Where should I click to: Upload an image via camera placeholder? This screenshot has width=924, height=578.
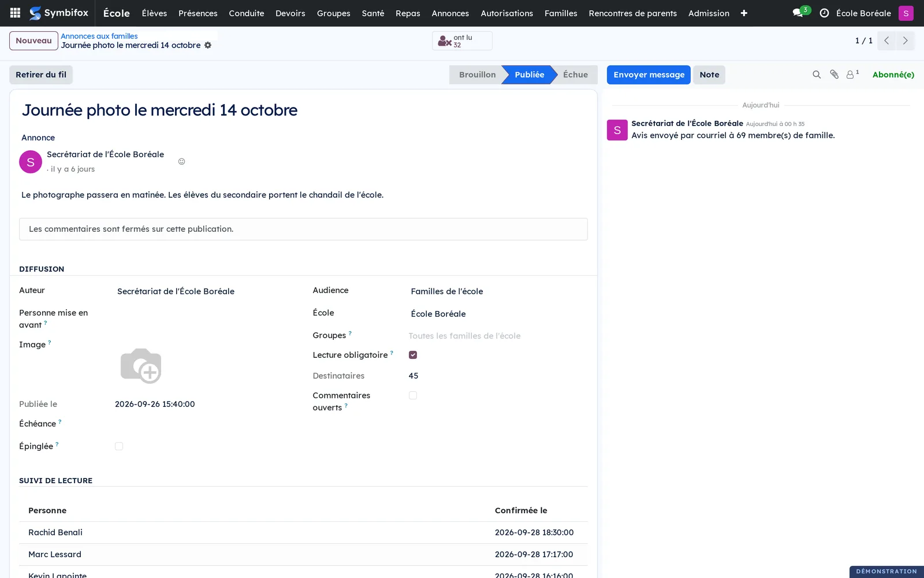coord(141,365)
